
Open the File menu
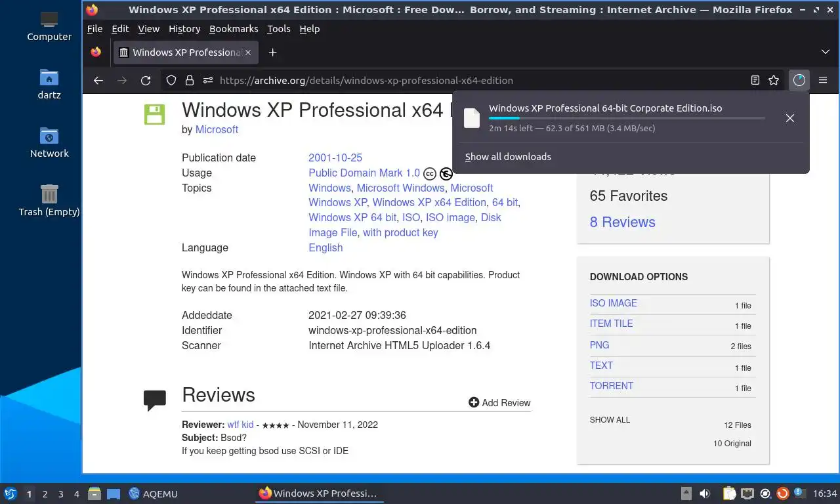tap(94, 29)
